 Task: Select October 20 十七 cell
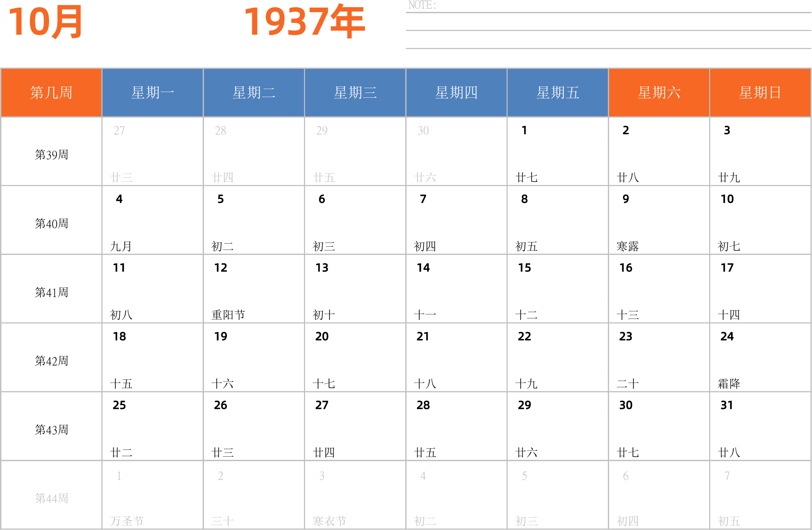click(355, 358)
